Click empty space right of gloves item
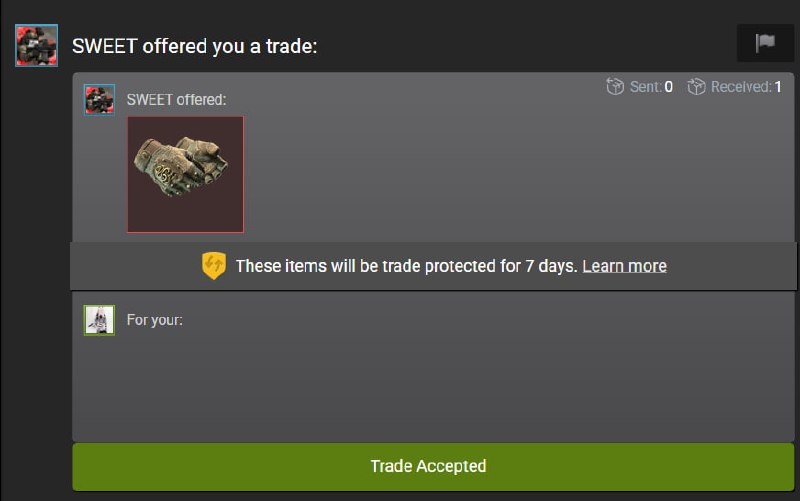800x501 pixels. [518, 174]
